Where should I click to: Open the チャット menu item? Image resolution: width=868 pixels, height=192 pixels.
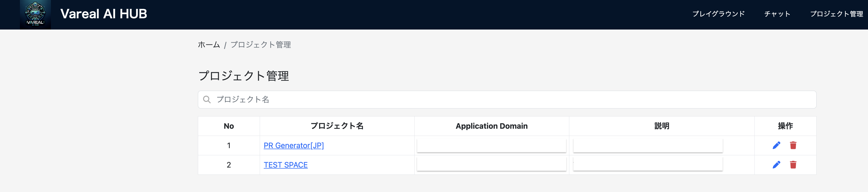coord(777,14)
